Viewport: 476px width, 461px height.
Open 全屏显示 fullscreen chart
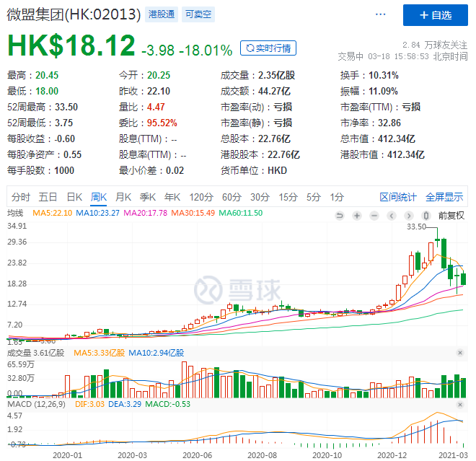(444, 197)
